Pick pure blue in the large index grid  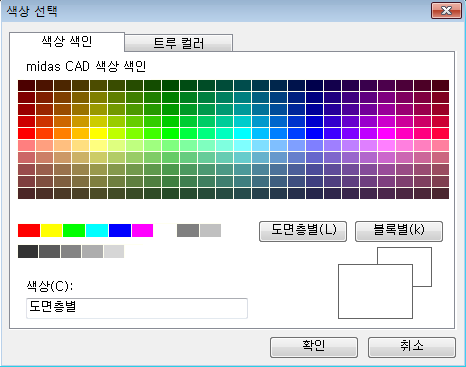click(315, 133)
